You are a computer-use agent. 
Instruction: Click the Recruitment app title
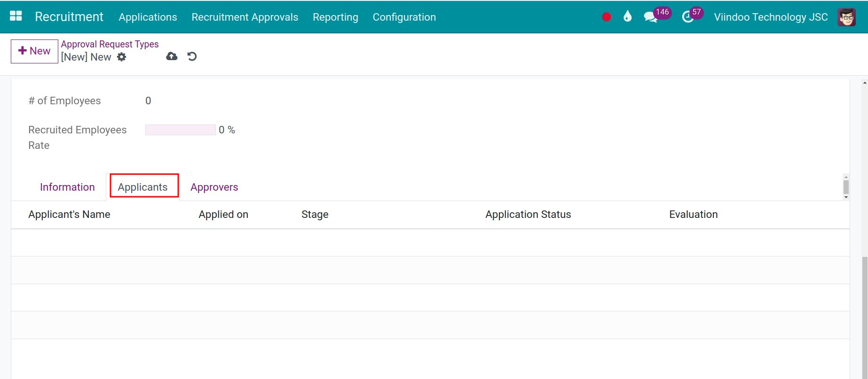click(69, 16)
